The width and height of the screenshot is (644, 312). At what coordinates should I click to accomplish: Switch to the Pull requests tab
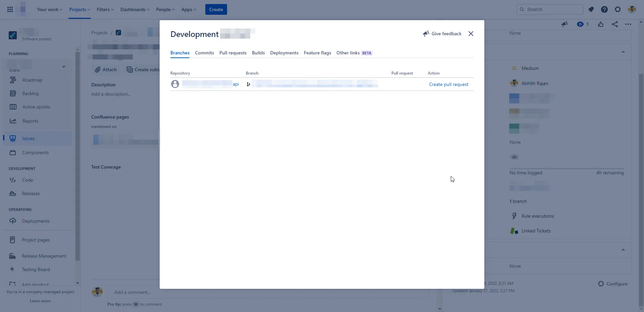tap(233, 53)
